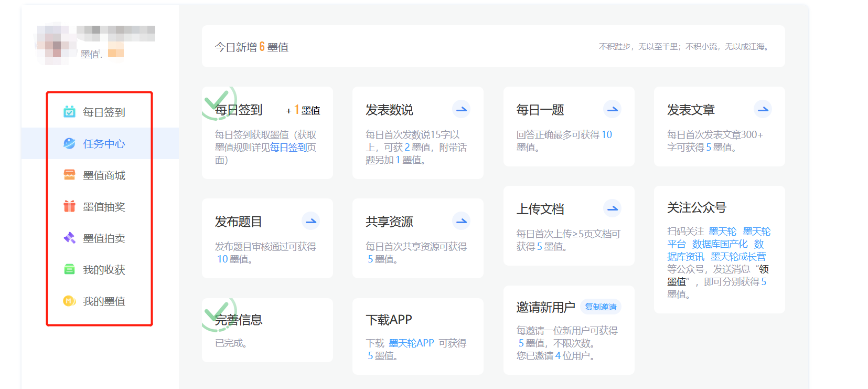The height and width of the screenshot is (389, 868).
Task: Click the 发表文章 card title
Action: click(x=691, y=110)
